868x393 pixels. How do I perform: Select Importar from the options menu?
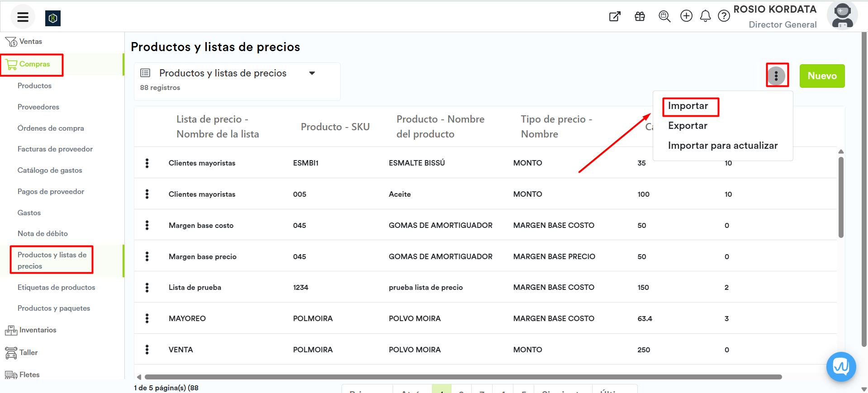(688, 106)
